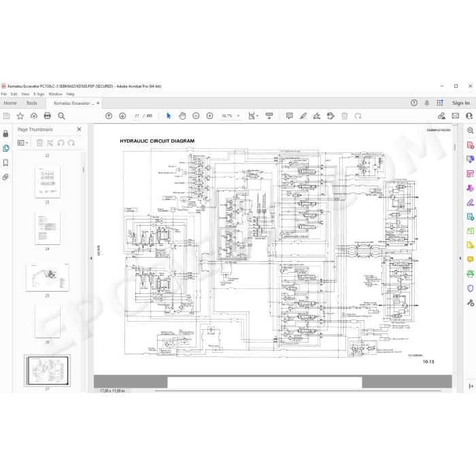
Task: Open the E-Sign menu
Action: (x=39, y=94)
